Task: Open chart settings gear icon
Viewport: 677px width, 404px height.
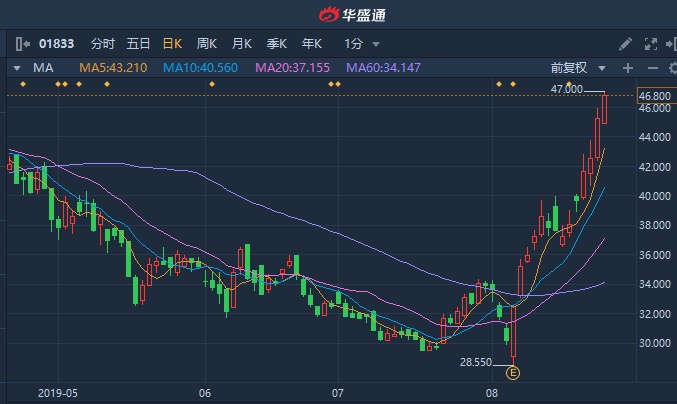Action: [671, 68]
